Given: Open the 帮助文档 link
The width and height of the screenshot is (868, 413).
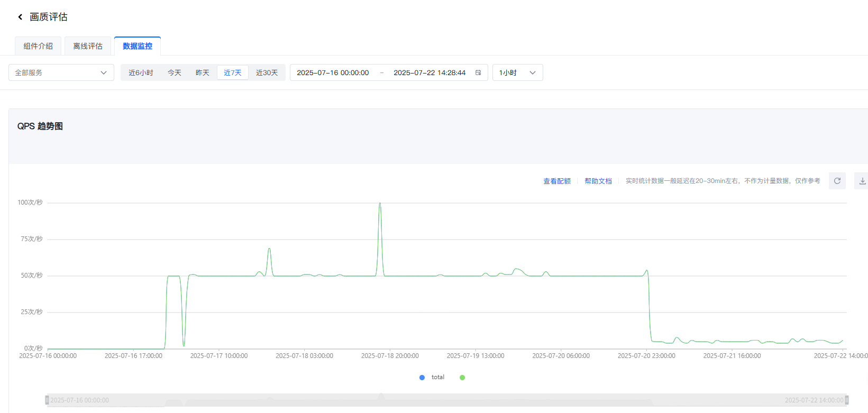Looking at the screenshot, I should (598, 181).
